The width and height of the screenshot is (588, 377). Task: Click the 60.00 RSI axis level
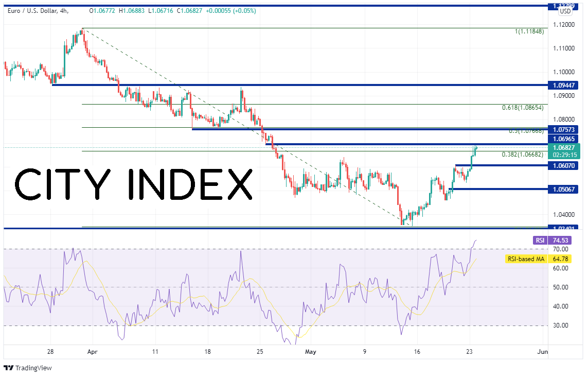(561, 268)
